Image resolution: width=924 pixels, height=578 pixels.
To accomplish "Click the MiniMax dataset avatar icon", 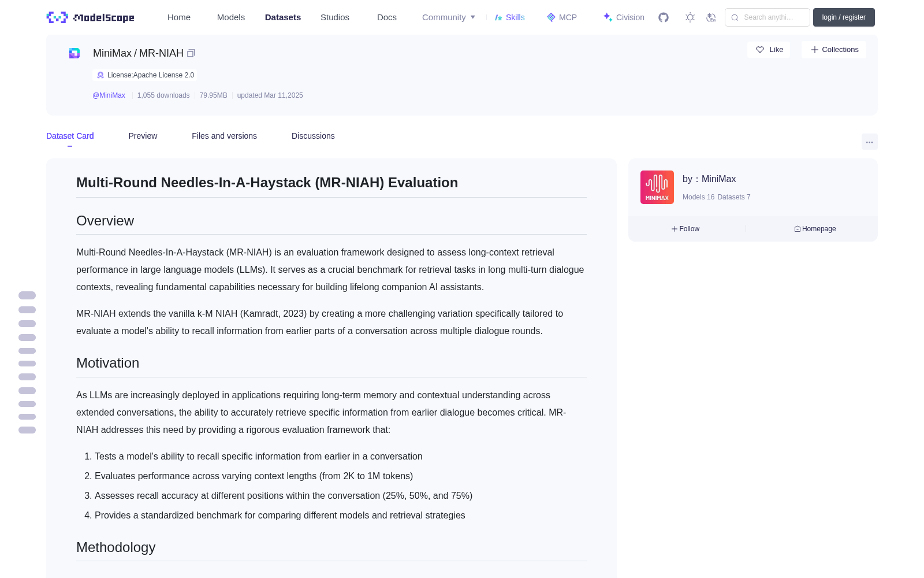I will click(74, 53).
